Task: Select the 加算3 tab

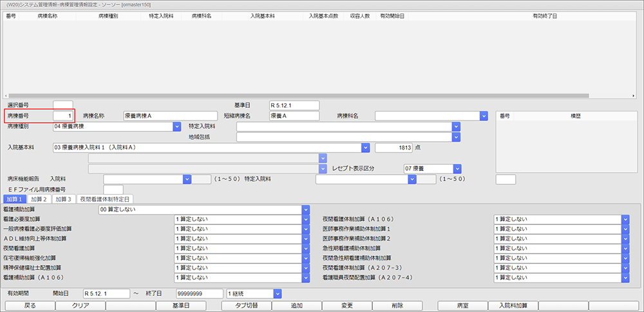Action: (64, 199)
